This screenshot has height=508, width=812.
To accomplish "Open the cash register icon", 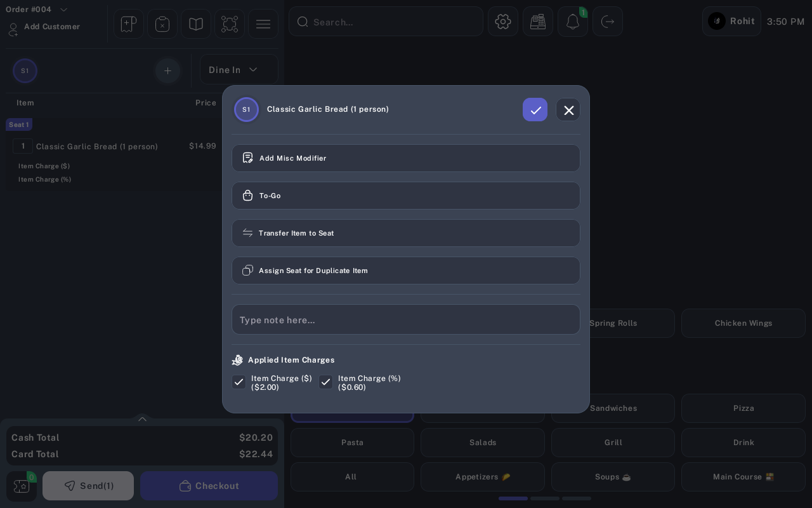I will 538,22.
